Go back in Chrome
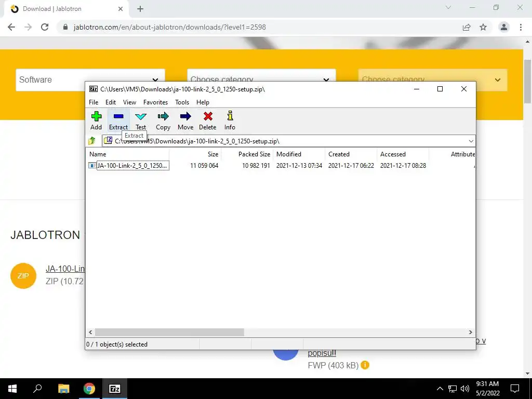Screen dimensions: 532x399 click(11, 27)
